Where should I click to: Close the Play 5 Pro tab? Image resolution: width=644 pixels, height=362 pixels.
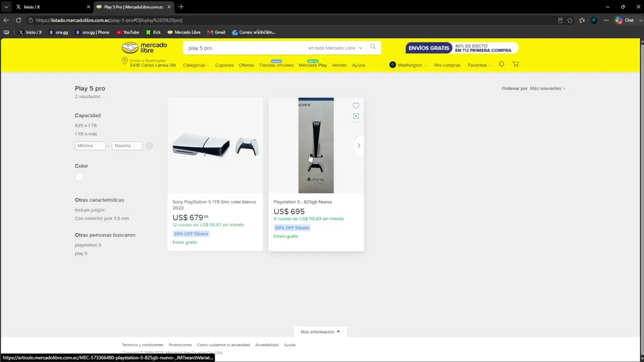[169, 7]
